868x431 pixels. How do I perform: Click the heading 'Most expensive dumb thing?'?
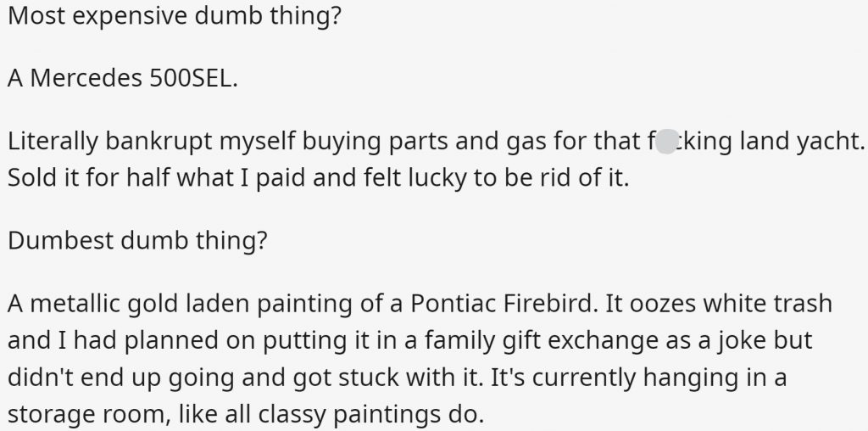pos(175,17)
